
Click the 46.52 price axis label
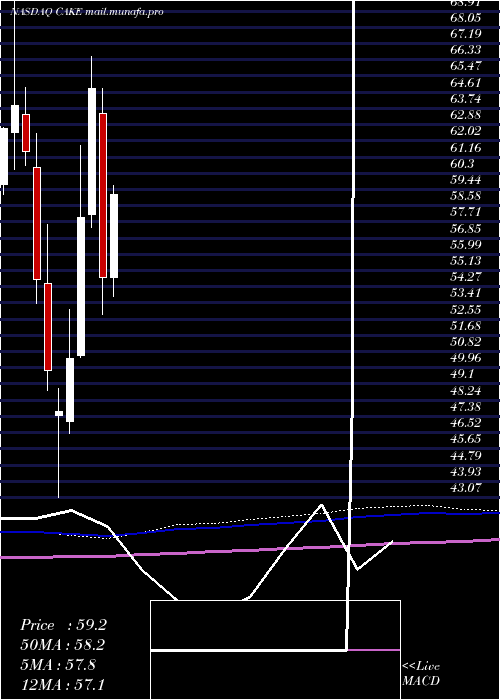pos(466,423)
